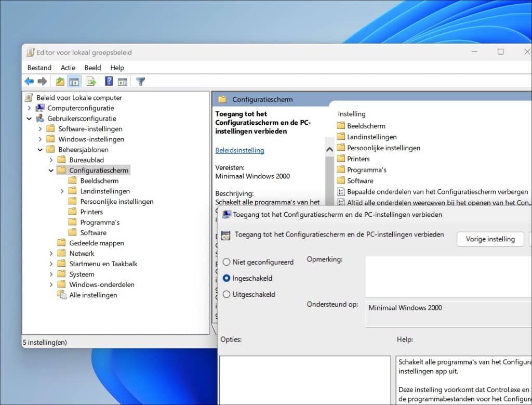532x405 pixels.
Task: Select the Ingeschakeld radio button
Action: [x=227, y=278]
